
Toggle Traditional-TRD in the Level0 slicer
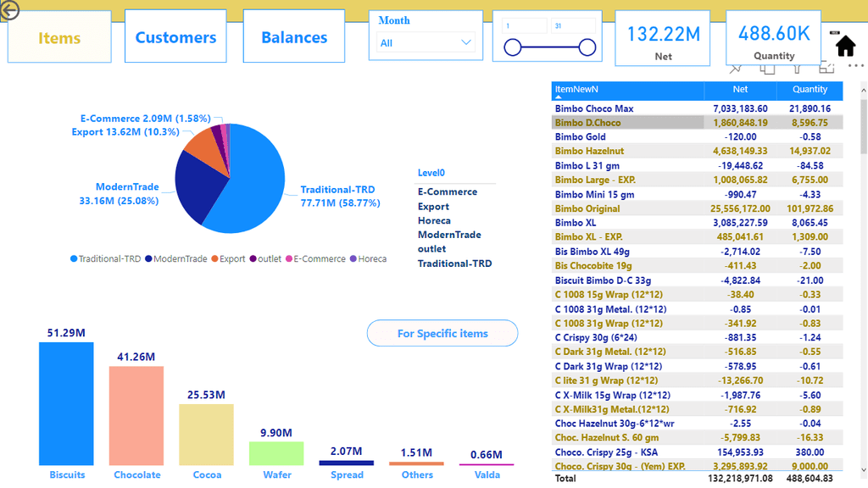(x=454, y=263)
